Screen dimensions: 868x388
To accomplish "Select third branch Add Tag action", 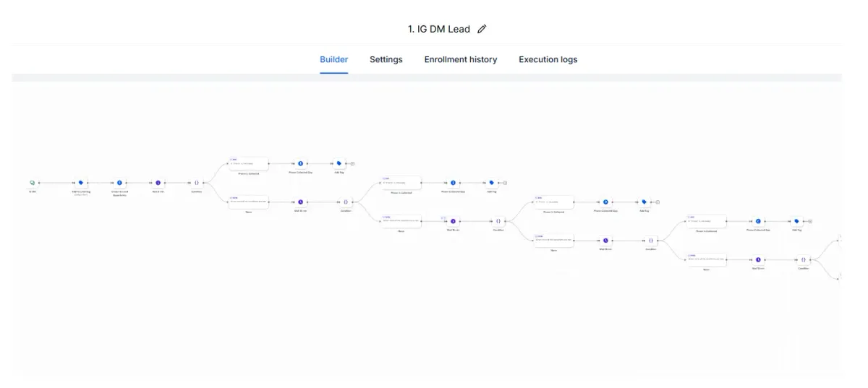I will (x=644, y=202).
